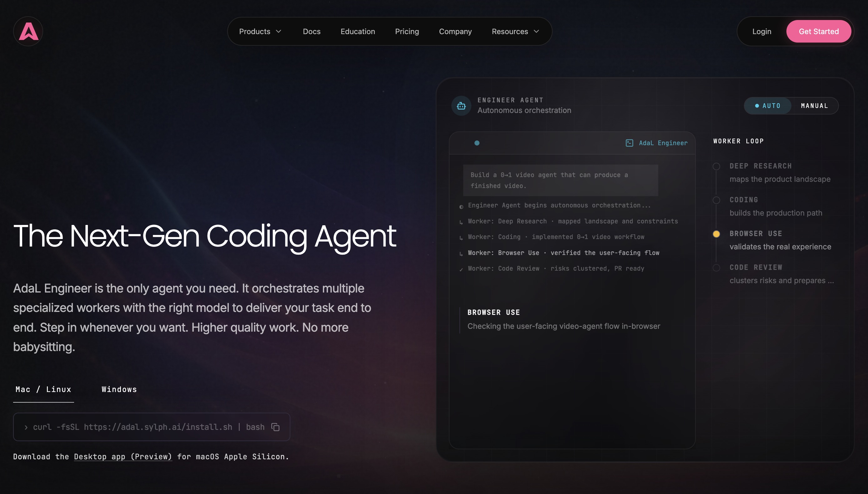Image resolution: width=868 pixels, height=494 pixels.
Task: Click the terminal icon beside AdaL Engineer
Action: 629,143
